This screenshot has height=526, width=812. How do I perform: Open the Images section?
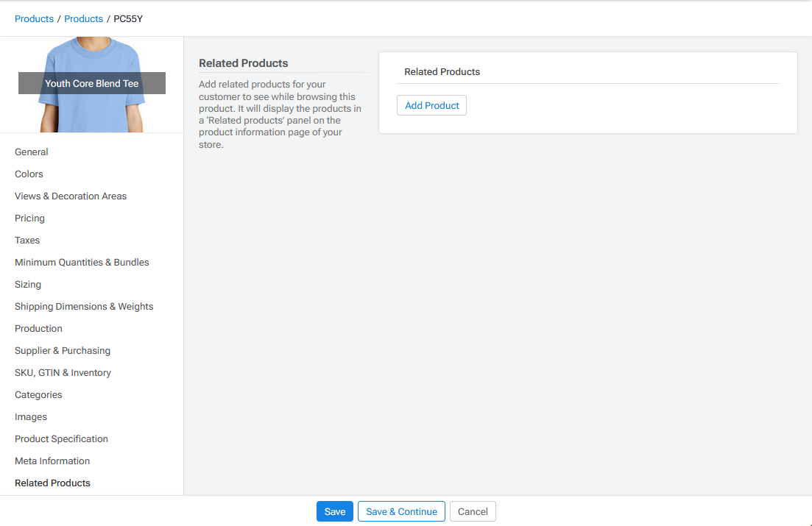(x=30, y=416)
